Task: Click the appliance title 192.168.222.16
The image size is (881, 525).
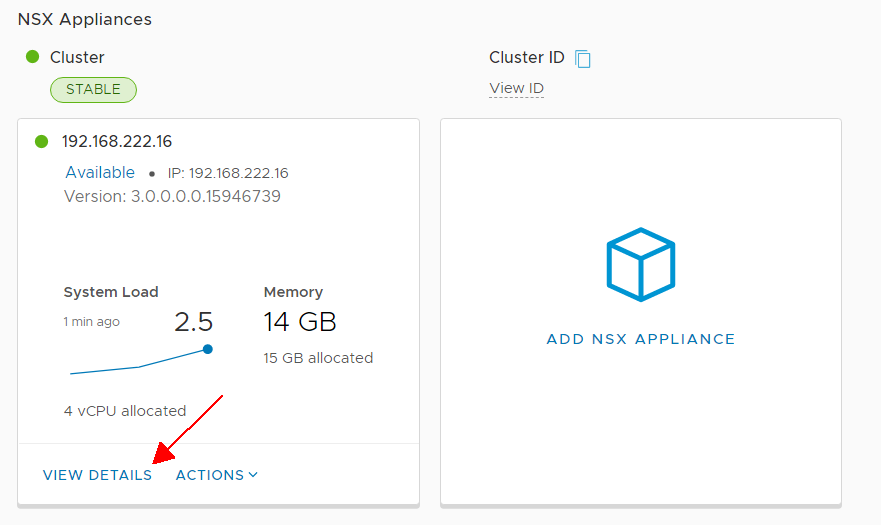Action: pyautogui.click(x=117, y=141)
